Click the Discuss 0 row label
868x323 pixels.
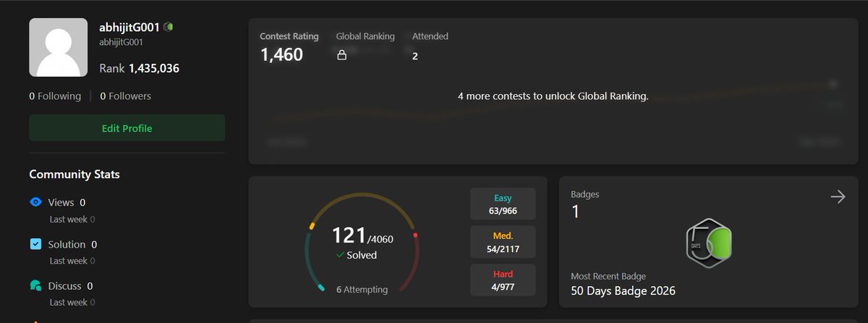coord(70,286)
